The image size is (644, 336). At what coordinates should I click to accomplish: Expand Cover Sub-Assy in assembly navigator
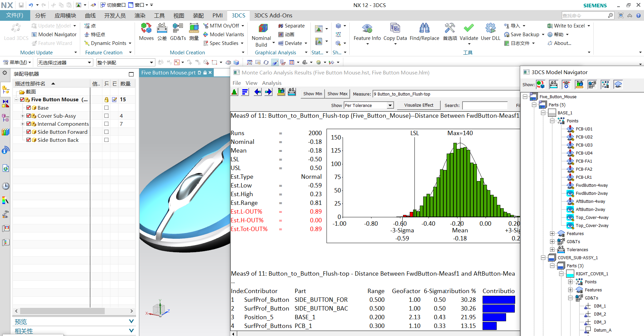[22, 116]
